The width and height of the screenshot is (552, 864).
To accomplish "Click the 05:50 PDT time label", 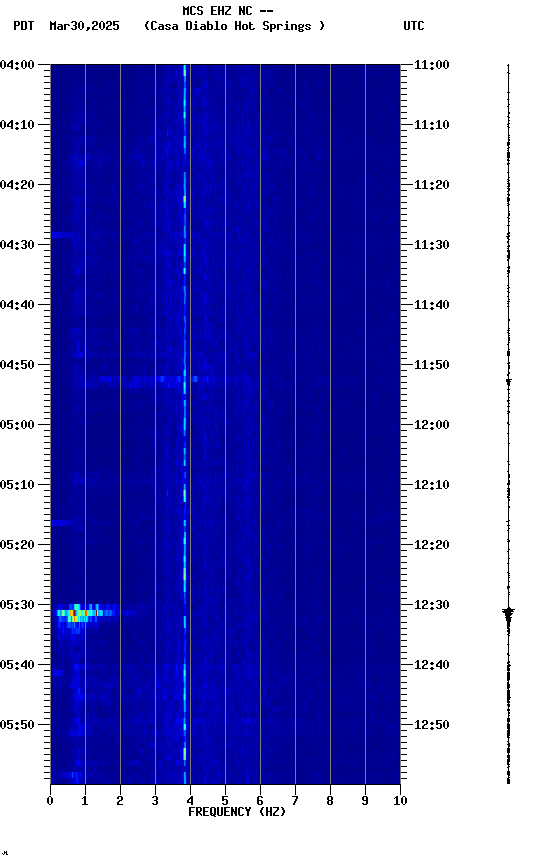I will pos(17,725).
